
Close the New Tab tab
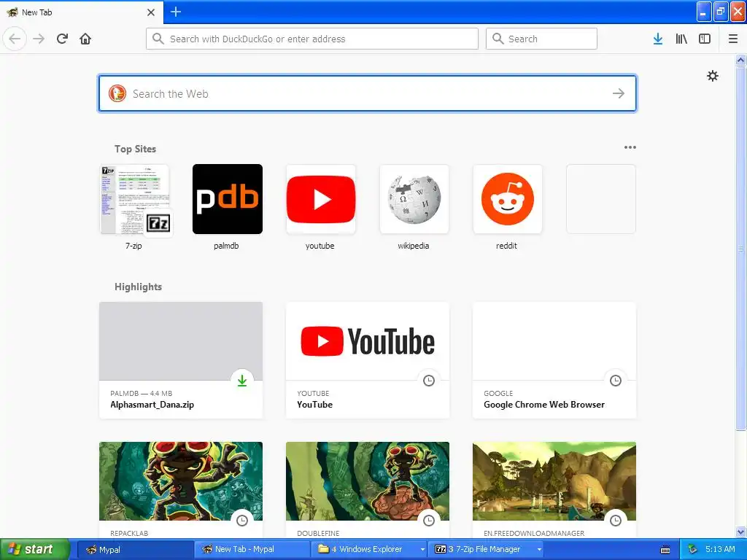151,12
